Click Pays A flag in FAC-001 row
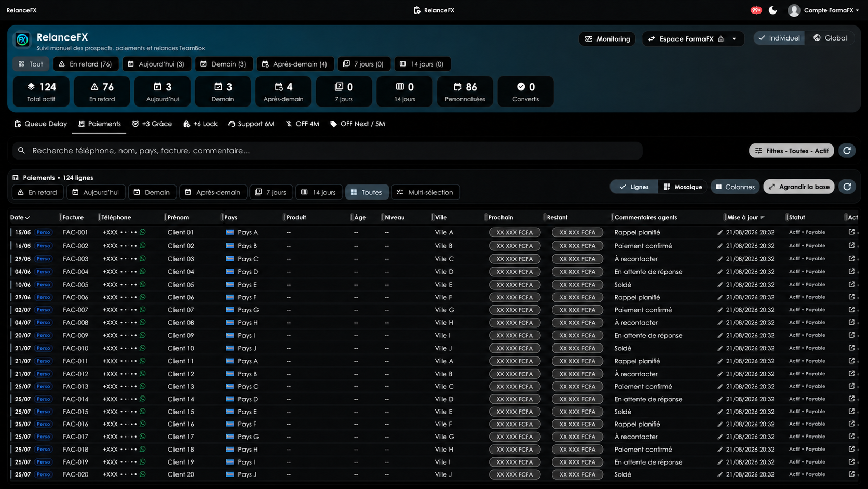868x489 pixels. [x=229, y=232]
